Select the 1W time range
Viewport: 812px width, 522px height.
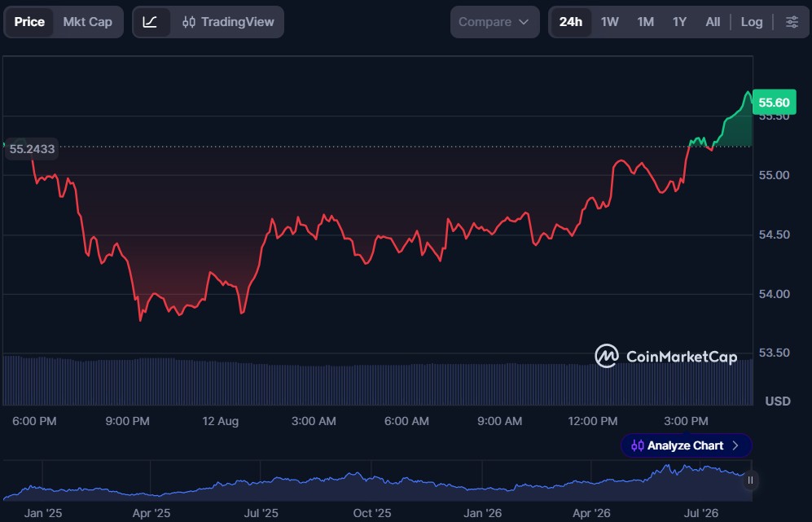609,22
